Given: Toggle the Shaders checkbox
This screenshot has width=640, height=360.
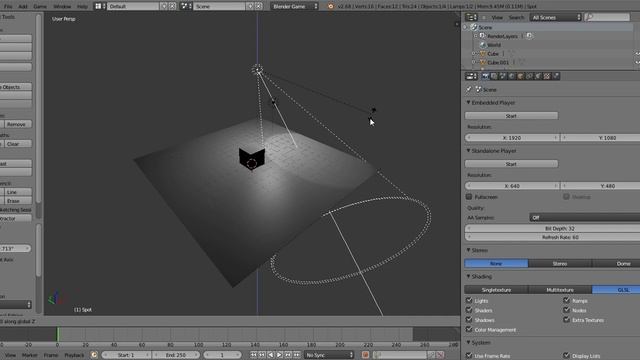Looking at the screenshot, I should [469, 310].
